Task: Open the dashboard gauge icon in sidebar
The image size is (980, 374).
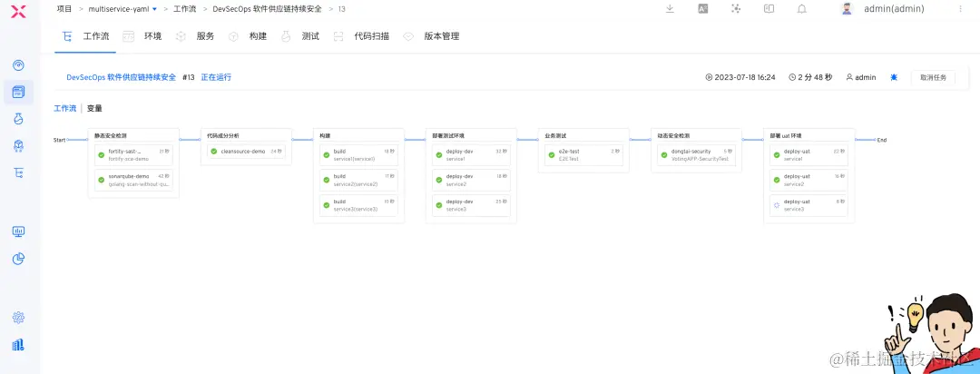Action: [x=19, y=65]
